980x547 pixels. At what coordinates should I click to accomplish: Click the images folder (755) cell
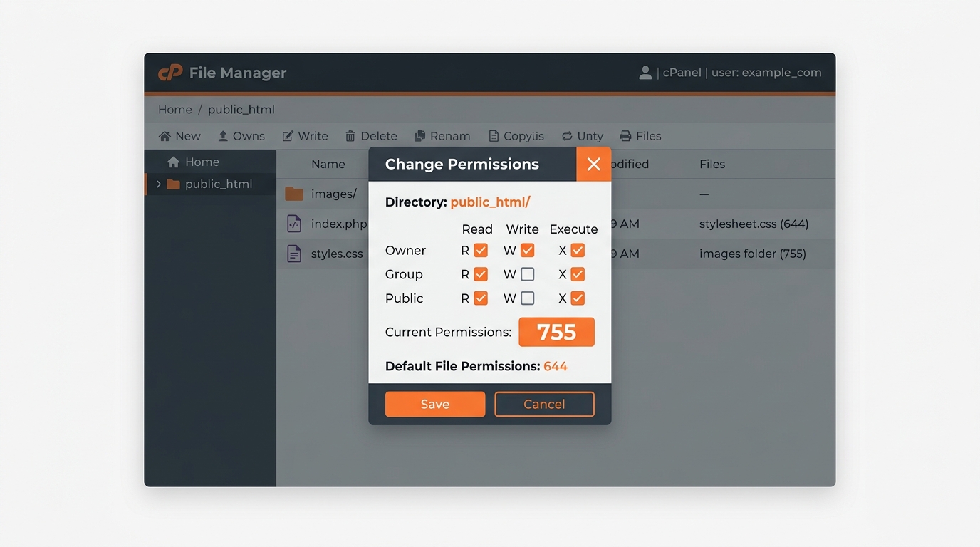point(753,254)
